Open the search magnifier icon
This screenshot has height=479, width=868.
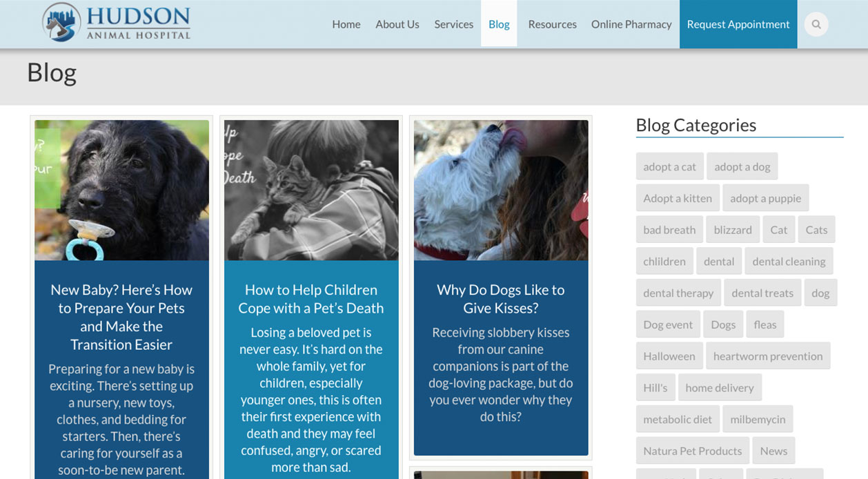click(x=816, y=24)
